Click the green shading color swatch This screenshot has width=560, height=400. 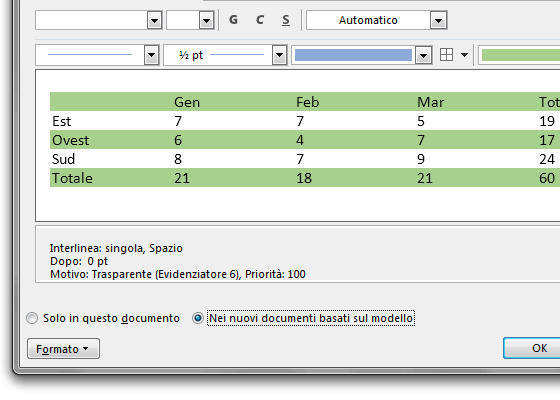click(521, 55)
